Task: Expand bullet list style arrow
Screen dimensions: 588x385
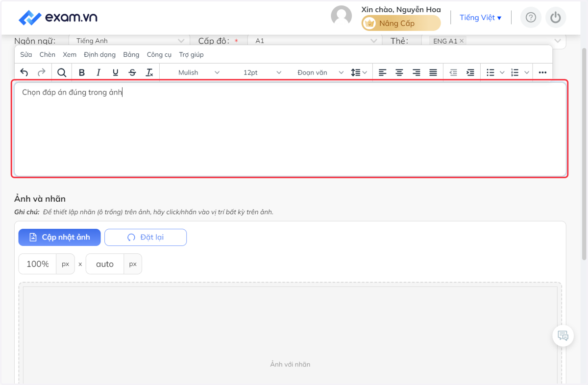Action: (502, 72)
